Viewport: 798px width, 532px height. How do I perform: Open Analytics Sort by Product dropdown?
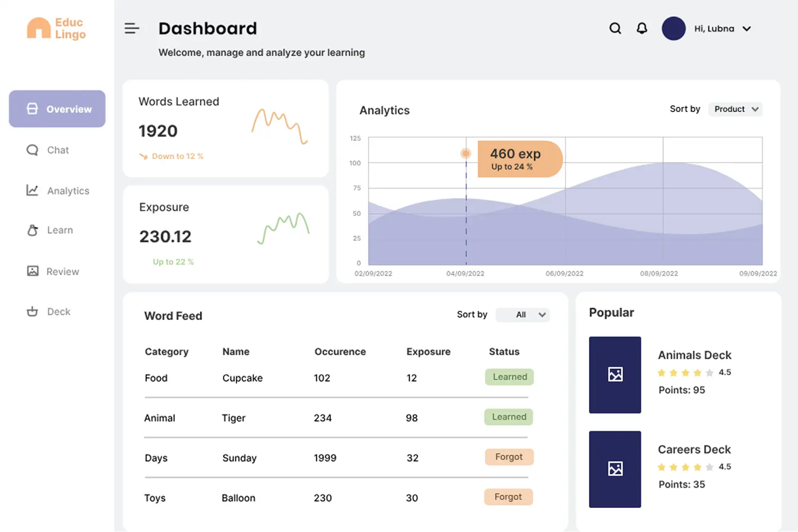(x=735, y=109)
